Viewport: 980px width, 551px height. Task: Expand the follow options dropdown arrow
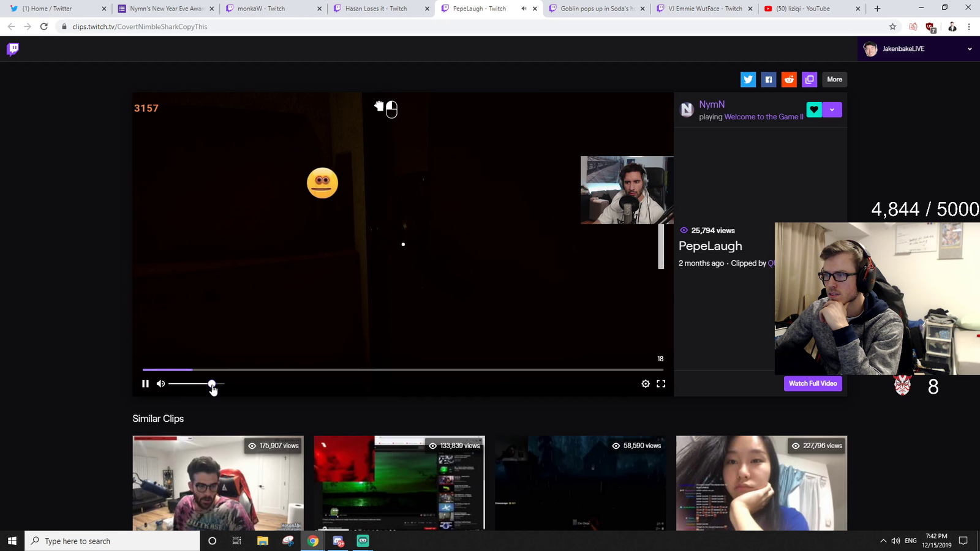click(832, 110)
